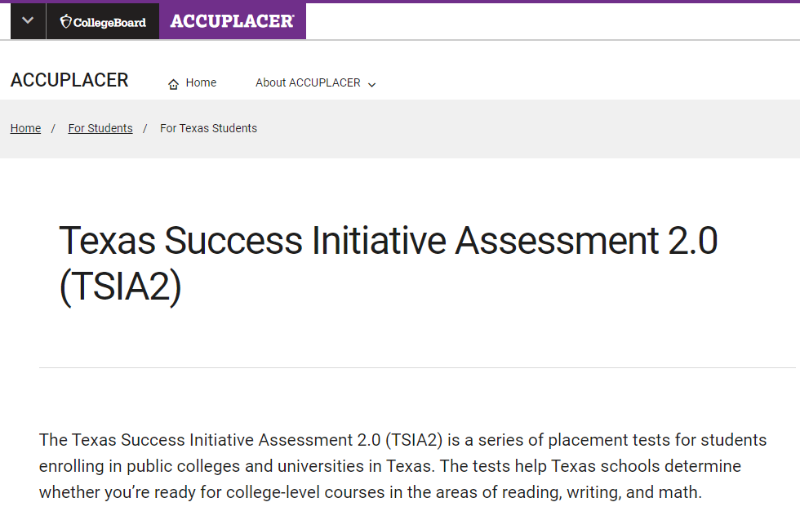Viewport: 800px width, 522px height.
Task: Open the For Students breadcrumb link
Action: coord(100,129)
